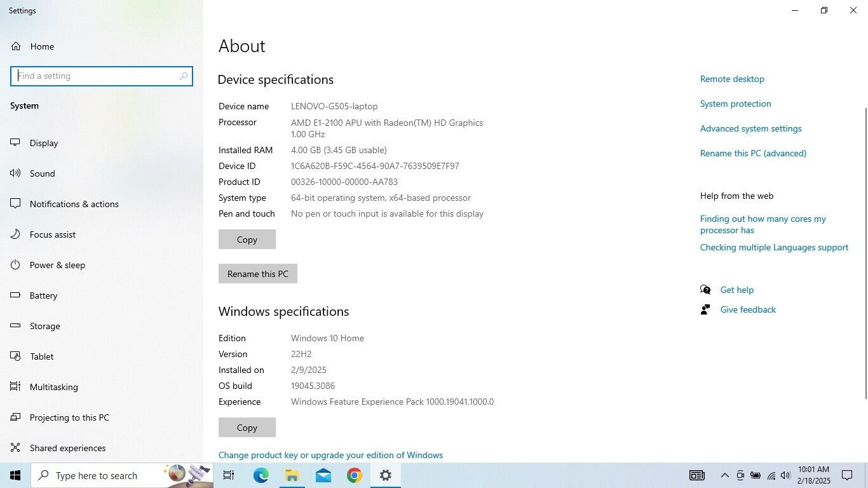This screenshot has height=488, width=868.
Task: Open Rename this PC (advanced) link
Action: [753, 153]
